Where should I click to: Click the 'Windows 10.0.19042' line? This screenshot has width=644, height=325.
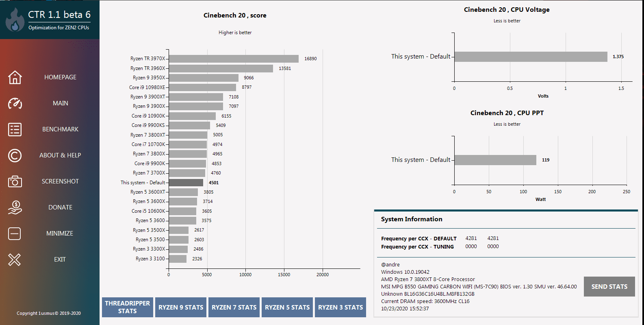(405, 272)
